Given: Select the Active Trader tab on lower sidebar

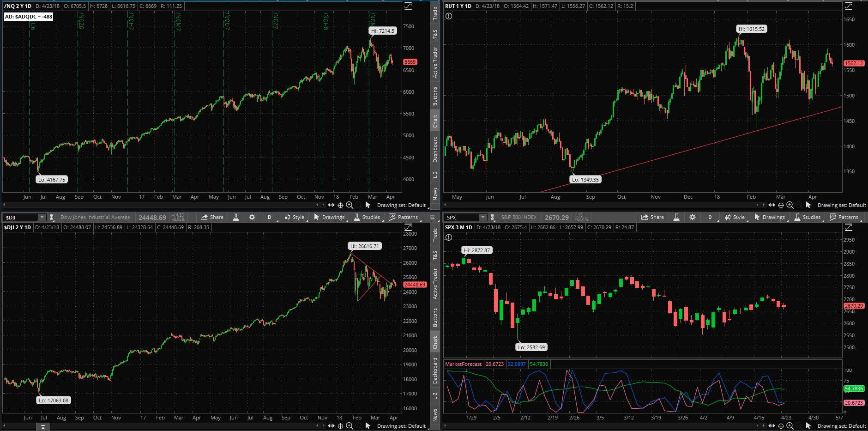Looking at the screenshot, I should (435, 284).
